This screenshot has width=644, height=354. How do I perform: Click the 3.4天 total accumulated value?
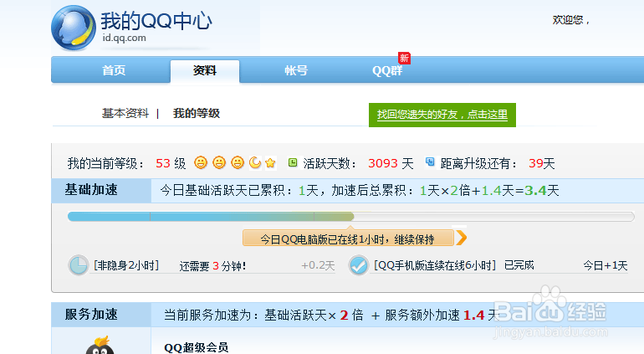tap(542, 190)
